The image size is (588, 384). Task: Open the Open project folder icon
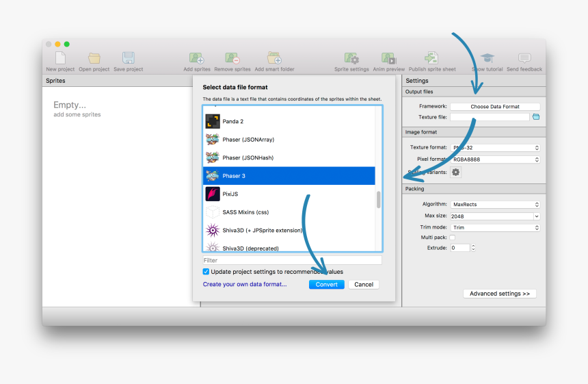point(94,58)
